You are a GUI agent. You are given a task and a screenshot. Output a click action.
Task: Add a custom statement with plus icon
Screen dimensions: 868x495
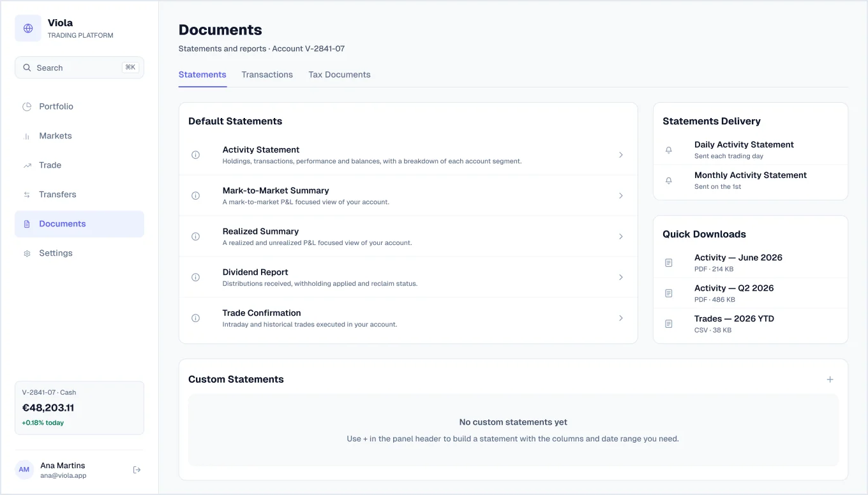point(830,380)
